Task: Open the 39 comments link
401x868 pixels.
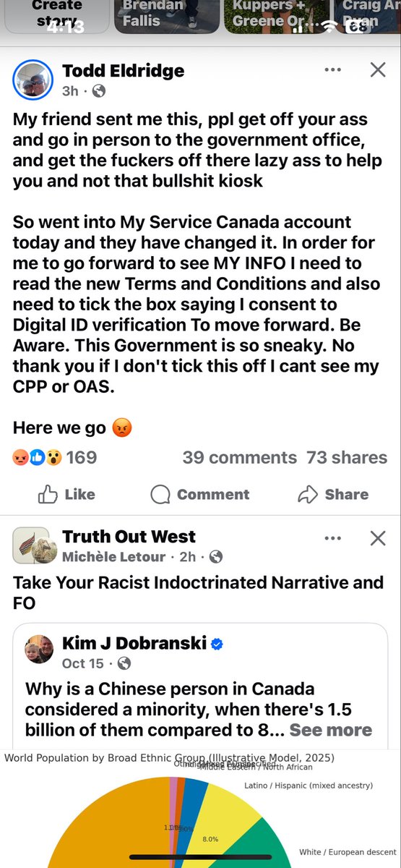Action: (239, 457)
